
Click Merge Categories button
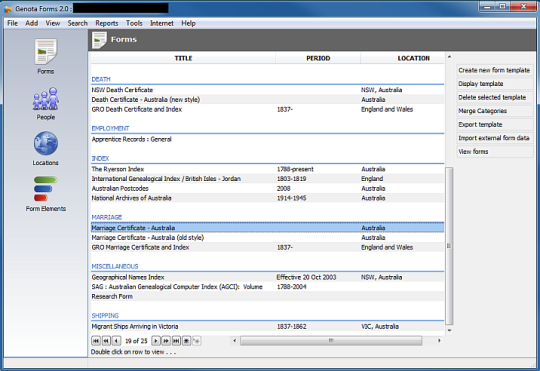click(x=495, y=111)
